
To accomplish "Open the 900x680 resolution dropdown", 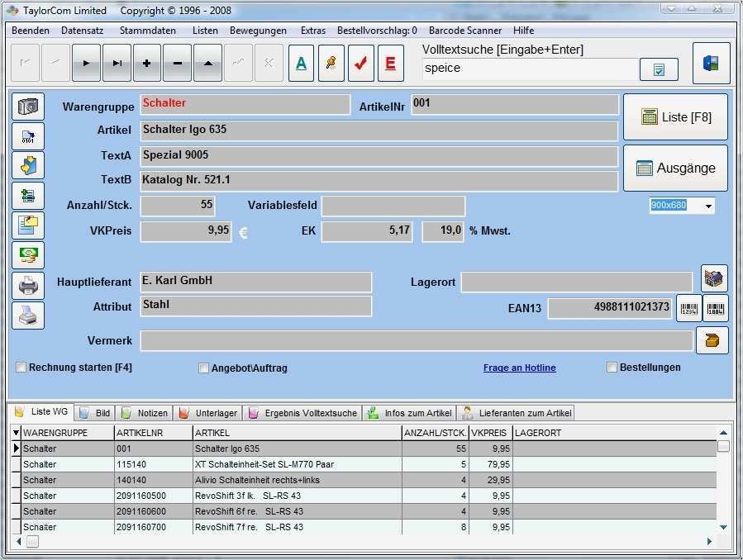I will point(708,206).
